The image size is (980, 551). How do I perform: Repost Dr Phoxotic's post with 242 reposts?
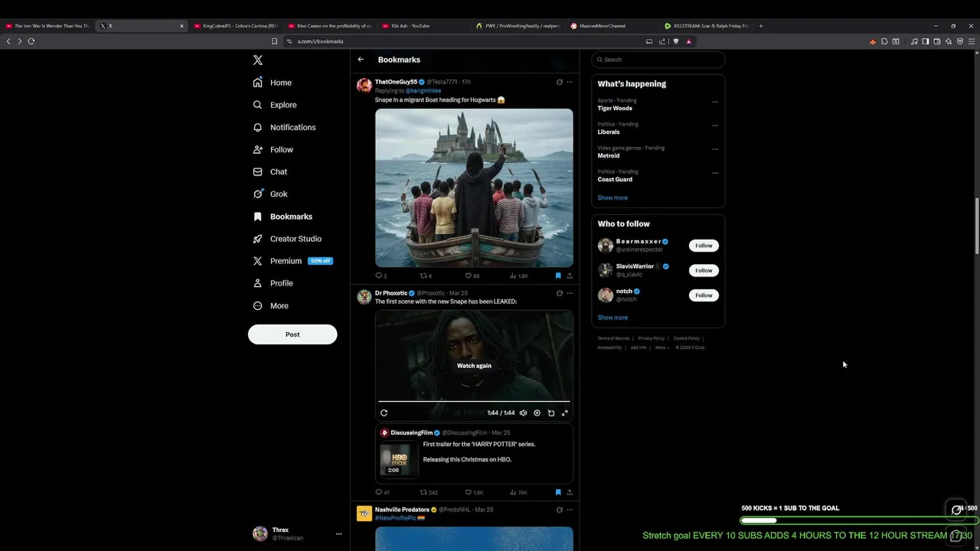[x=429, y=492]
